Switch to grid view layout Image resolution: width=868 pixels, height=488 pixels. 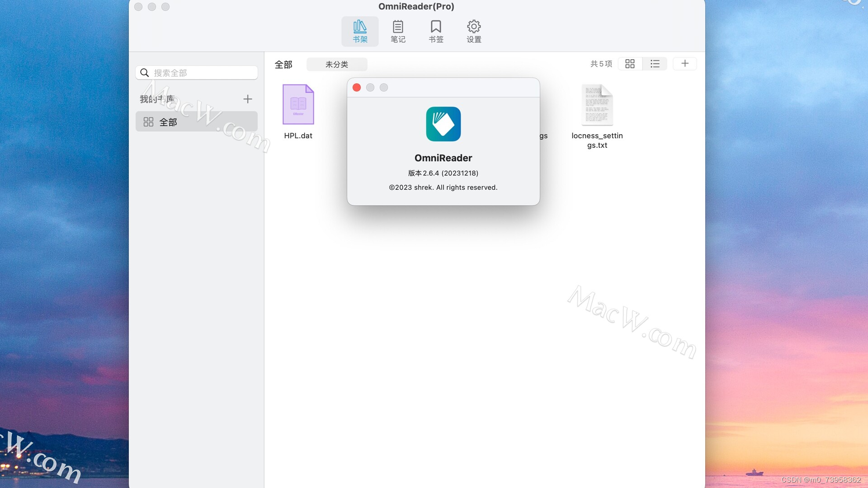630,64
